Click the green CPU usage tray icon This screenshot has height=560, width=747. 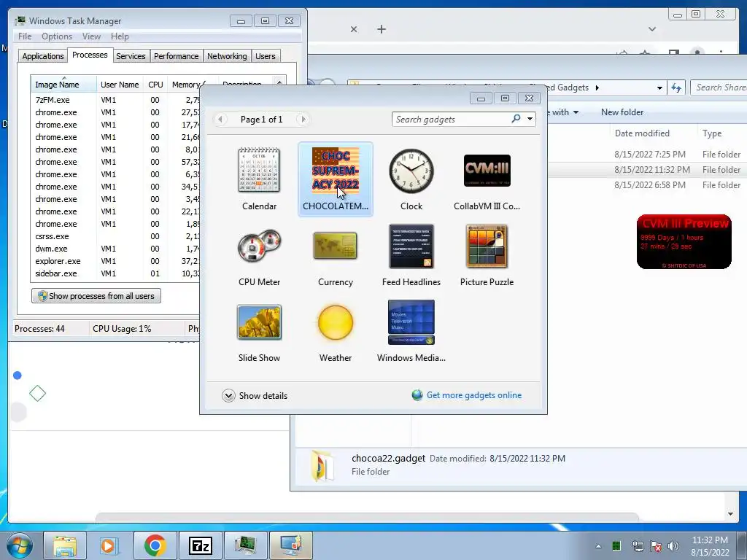[616, 545]
